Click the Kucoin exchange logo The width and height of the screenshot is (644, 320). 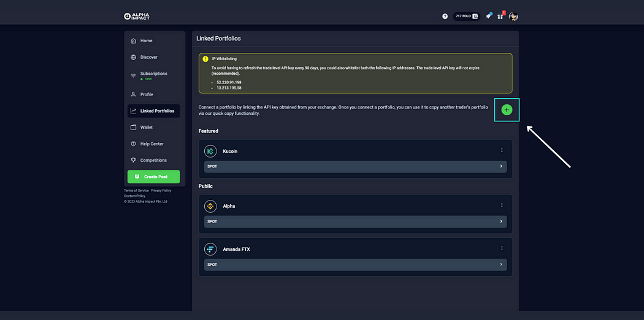point(210,151)
